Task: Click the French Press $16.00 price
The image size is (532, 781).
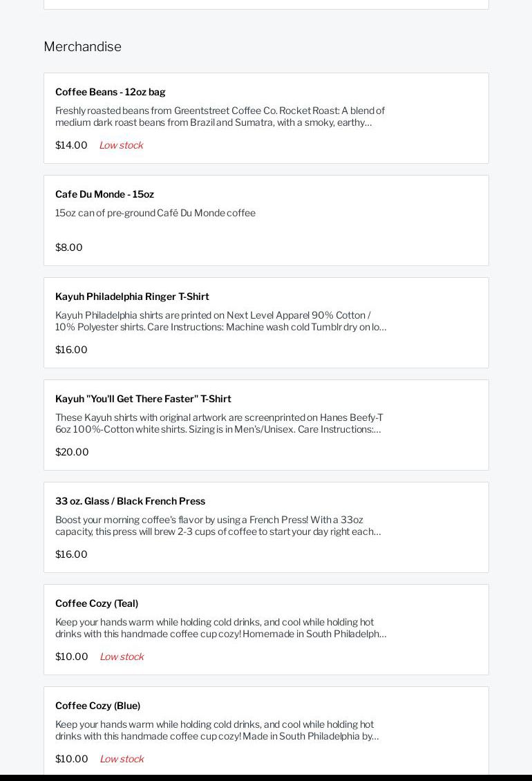Action: (x=71, y=554)
